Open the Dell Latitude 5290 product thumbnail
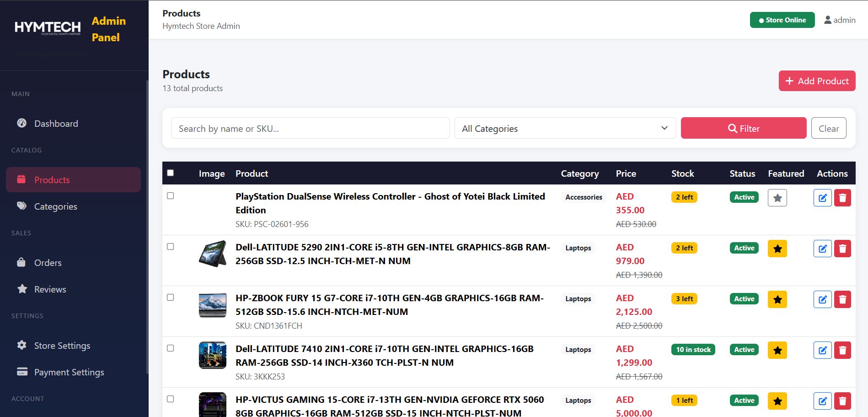This screenshot has height=417, width=868. (x=213, y=254)
